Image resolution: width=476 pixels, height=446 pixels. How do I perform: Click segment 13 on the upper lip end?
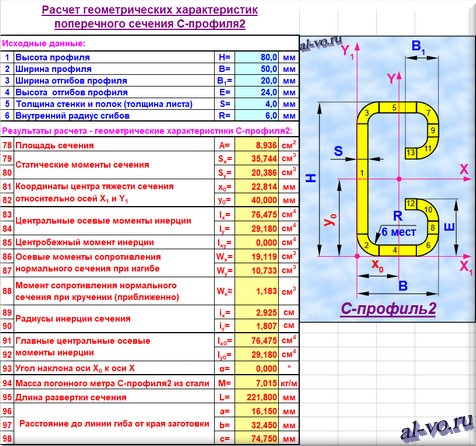pos(410,153)
